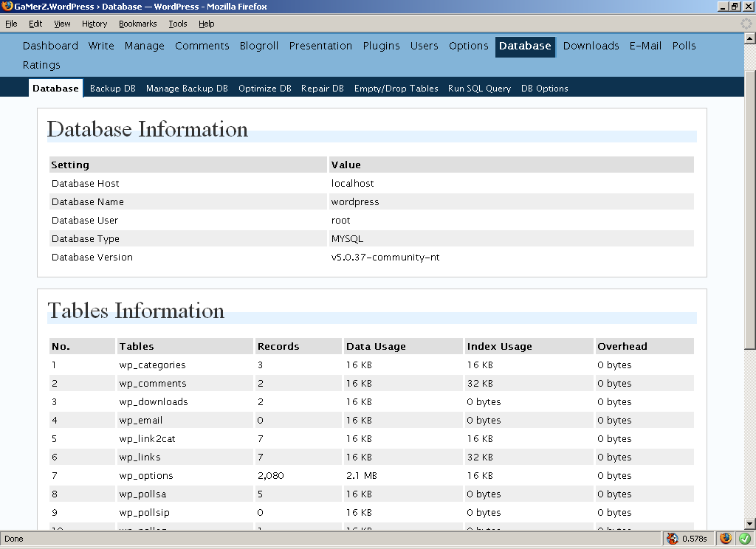Image resolution: width=756 pixels, height=549 pixels.
Task: Open the Tools menu
Action: (x=178, y=24)
